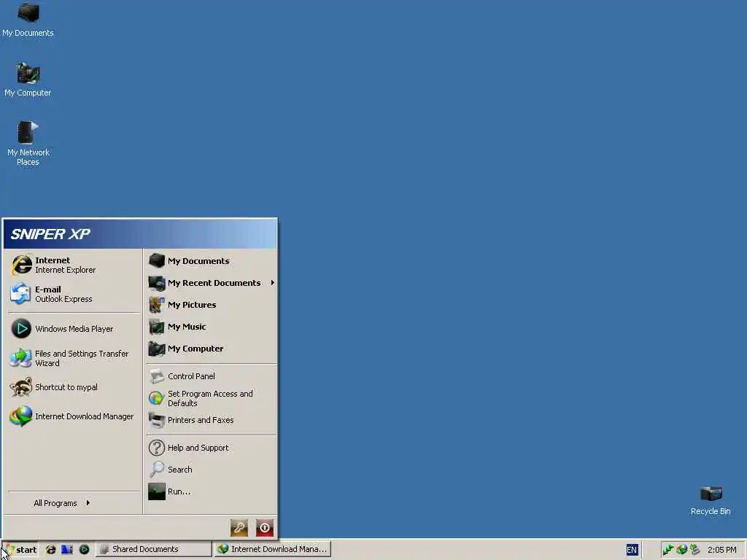Click Media Player quick launch icon

pos(84,550)
